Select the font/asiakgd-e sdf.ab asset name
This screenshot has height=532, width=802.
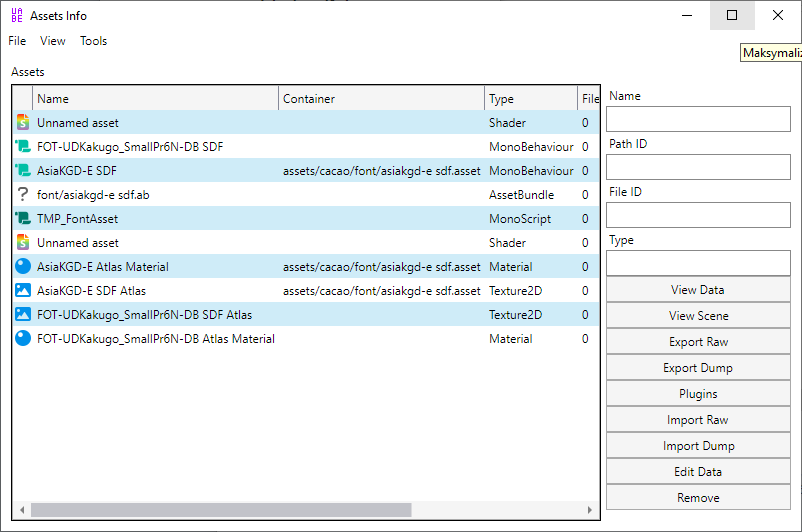93,195
